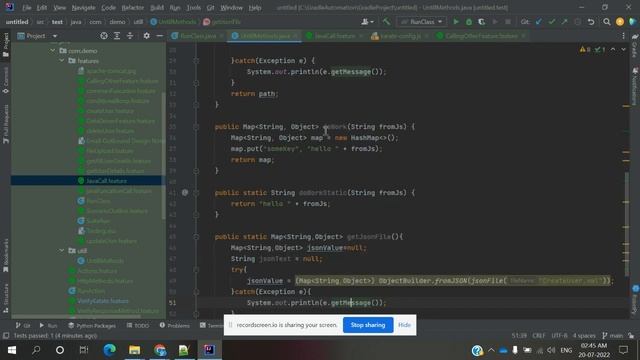Click the Hide link in the sharing bar
Viewport: 640px width, 360px height.
[x=404, y=325]
